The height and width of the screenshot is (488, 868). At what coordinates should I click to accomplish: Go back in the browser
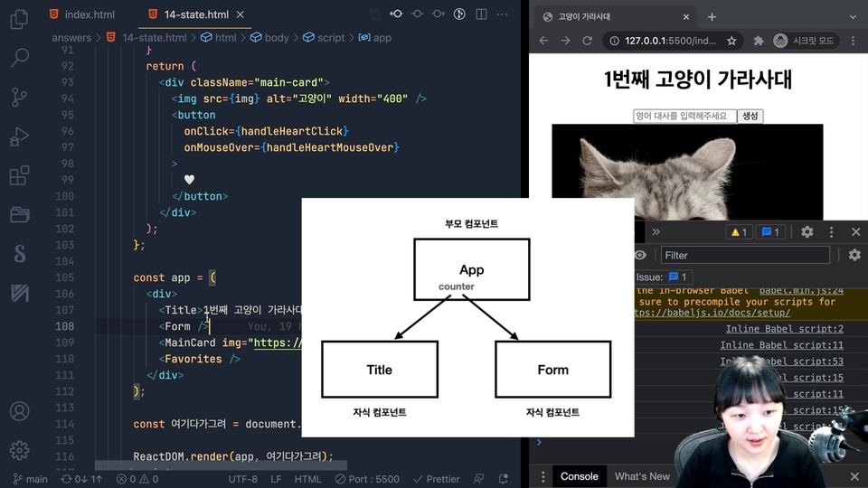pos(543,41)
